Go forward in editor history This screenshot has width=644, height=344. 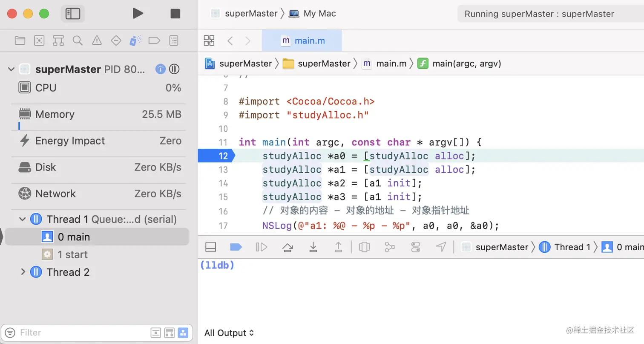[x=248, y=40]
